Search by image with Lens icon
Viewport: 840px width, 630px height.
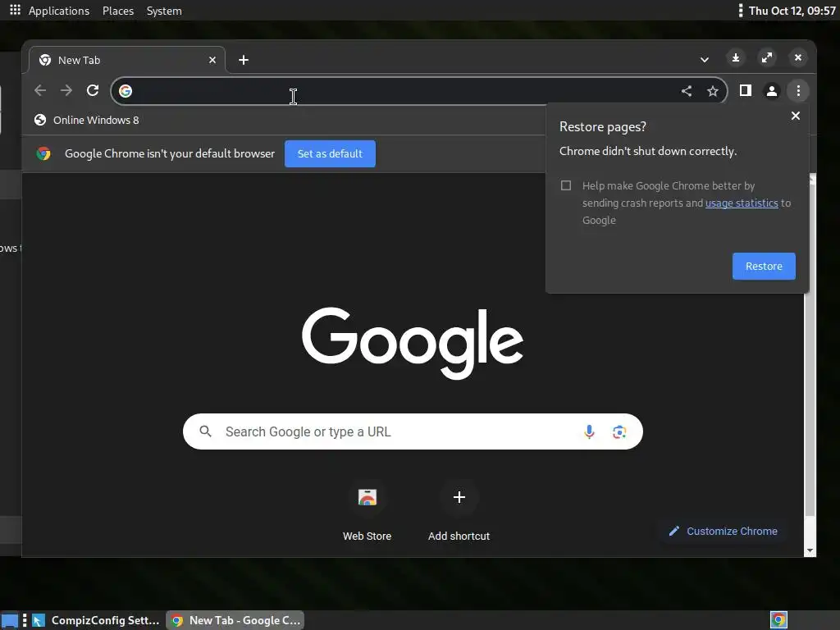(619, 431)
